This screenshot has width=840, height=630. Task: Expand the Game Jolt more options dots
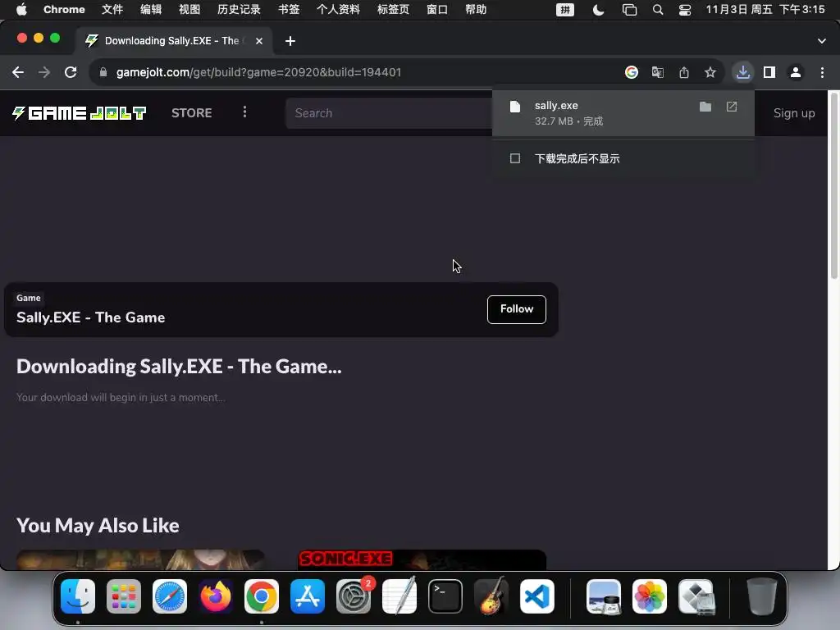pos(244,112)
